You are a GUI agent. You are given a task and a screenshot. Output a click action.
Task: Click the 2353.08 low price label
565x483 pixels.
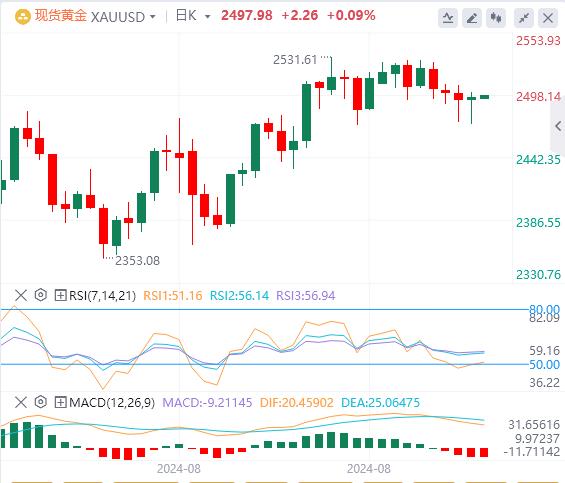pos(137,261)
